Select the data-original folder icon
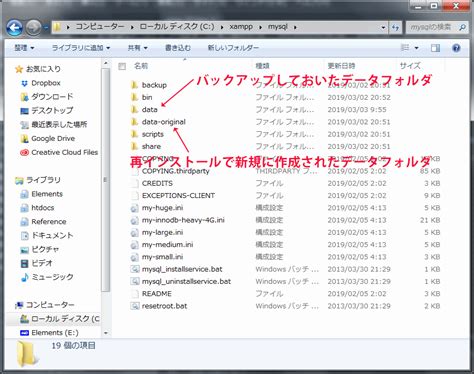The height and width of the screenshot is (374, 474). tap(134, 122)
